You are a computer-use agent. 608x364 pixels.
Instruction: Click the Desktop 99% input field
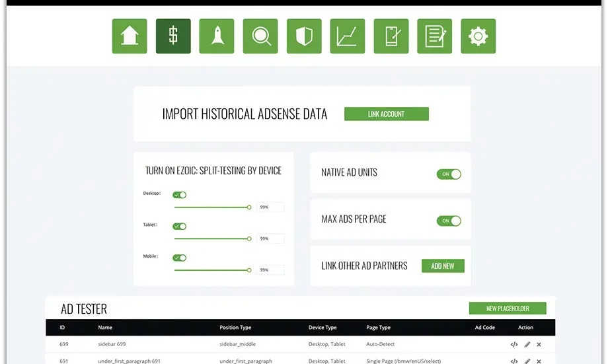click(x=270, y=207)
